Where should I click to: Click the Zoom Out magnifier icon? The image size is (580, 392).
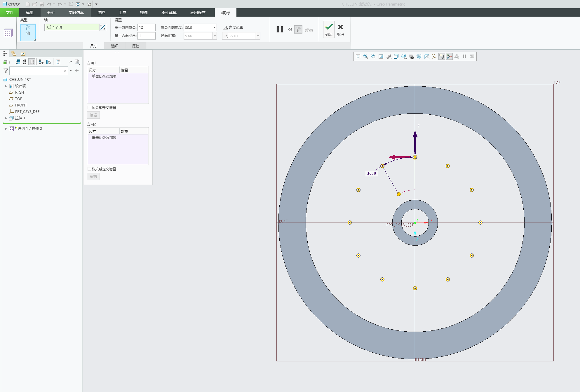click(x=373, y=56)
